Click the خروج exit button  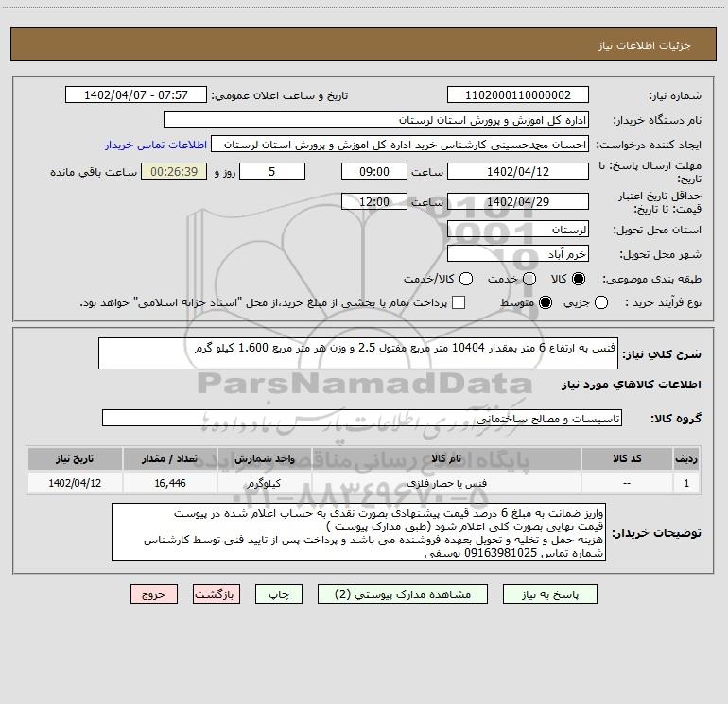[x=154, y=594]
